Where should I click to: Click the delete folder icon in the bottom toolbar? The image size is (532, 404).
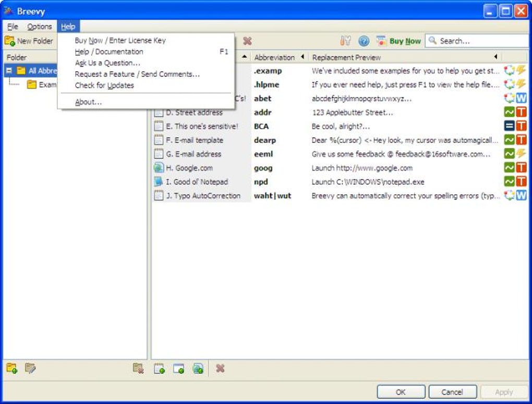(138, 368)
